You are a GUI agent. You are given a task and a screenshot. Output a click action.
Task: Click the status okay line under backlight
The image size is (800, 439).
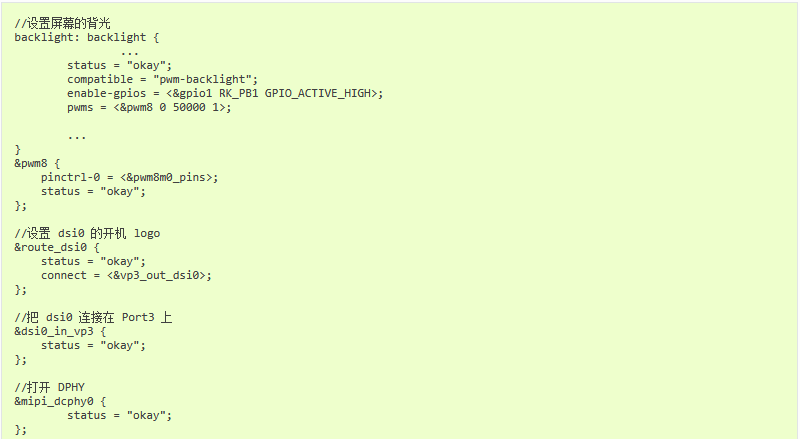[x=119, y=65]
